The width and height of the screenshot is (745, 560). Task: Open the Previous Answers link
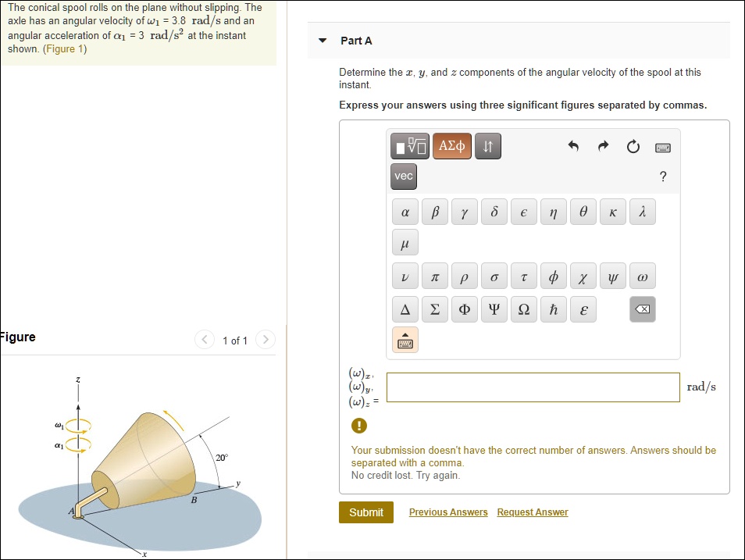tap(447, 512)
